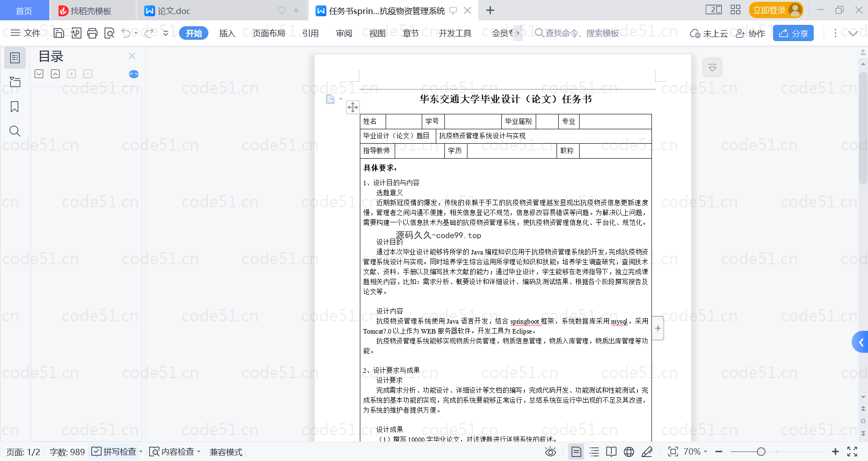Open the outline panel icon in sidebar
The image size is (868, 461).
pos(15,58)
